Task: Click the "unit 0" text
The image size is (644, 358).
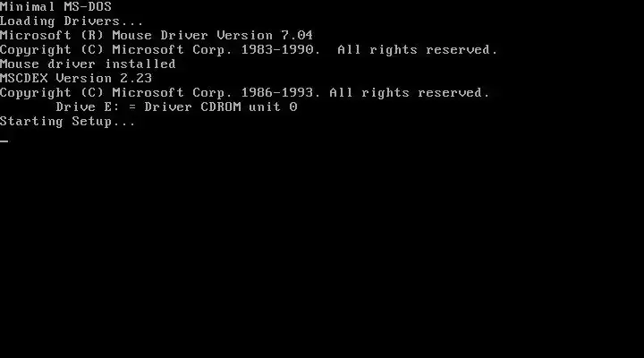Action: tap(273, 107)
